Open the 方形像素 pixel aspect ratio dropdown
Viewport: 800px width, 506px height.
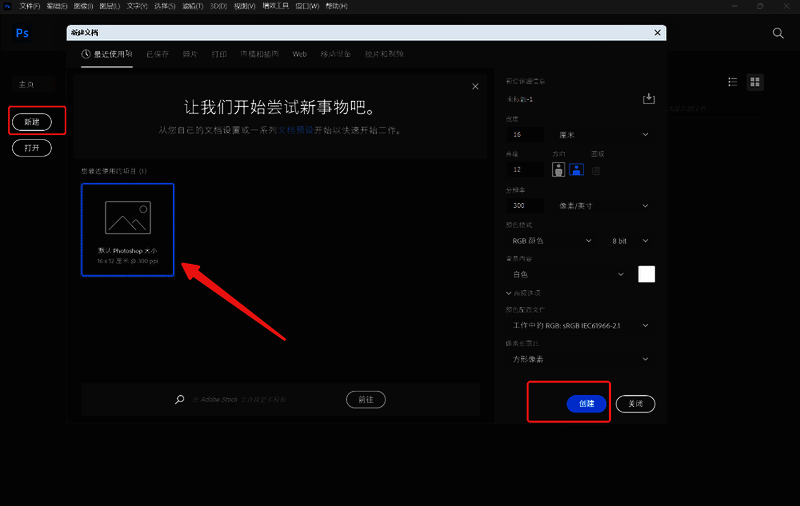coord(580,359)
